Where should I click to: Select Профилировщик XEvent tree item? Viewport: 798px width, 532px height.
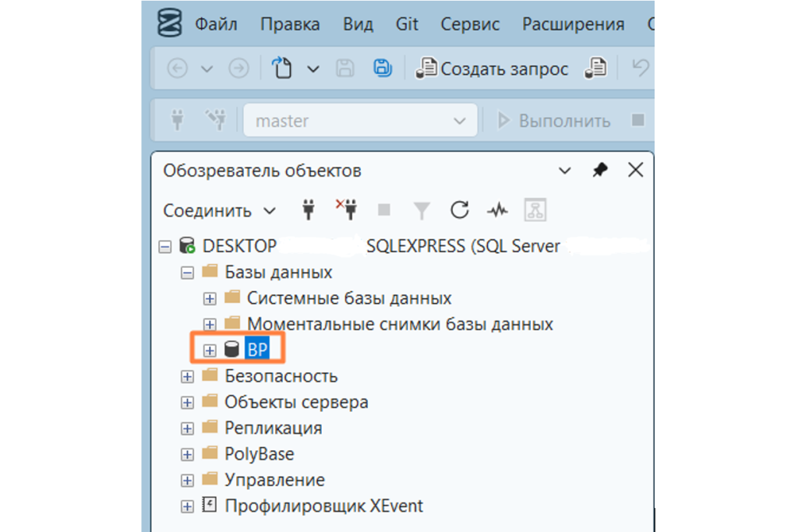click(x=323, y=506)
